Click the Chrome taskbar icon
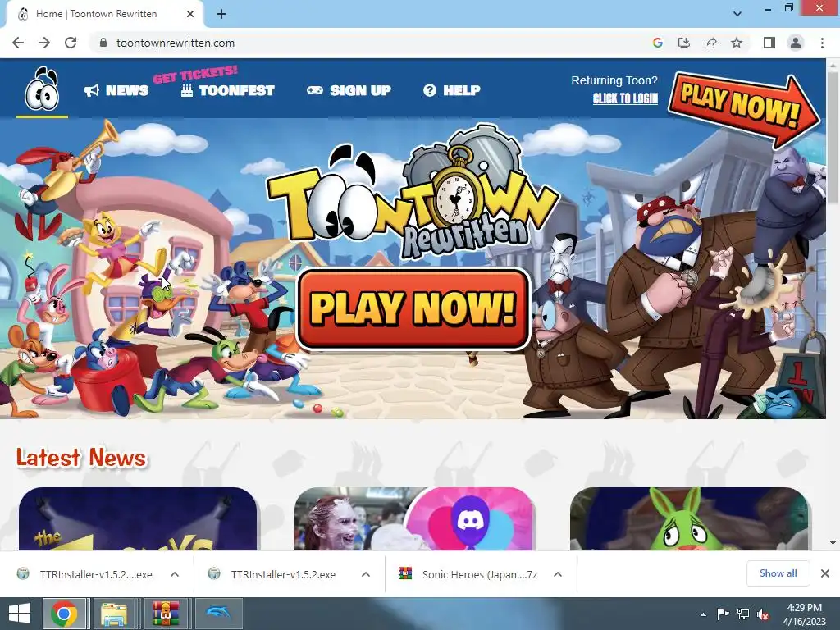The height and width of the screenshot is (630, 840). click(64, 614)
